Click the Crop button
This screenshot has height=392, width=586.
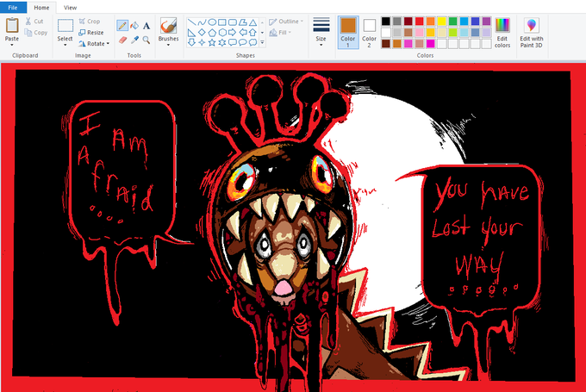90,22
